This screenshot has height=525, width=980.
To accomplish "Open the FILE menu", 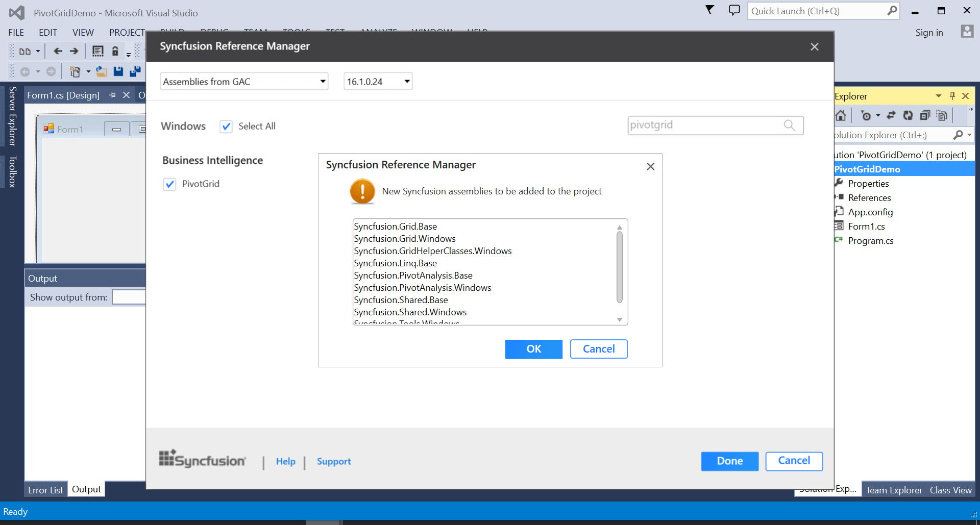I will (16, 33).
